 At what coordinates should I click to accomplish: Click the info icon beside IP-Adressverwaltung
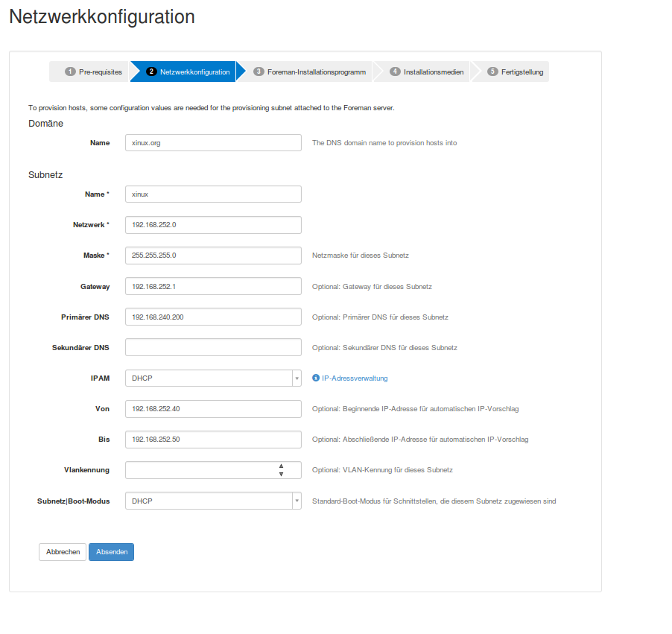pos(316,378)
